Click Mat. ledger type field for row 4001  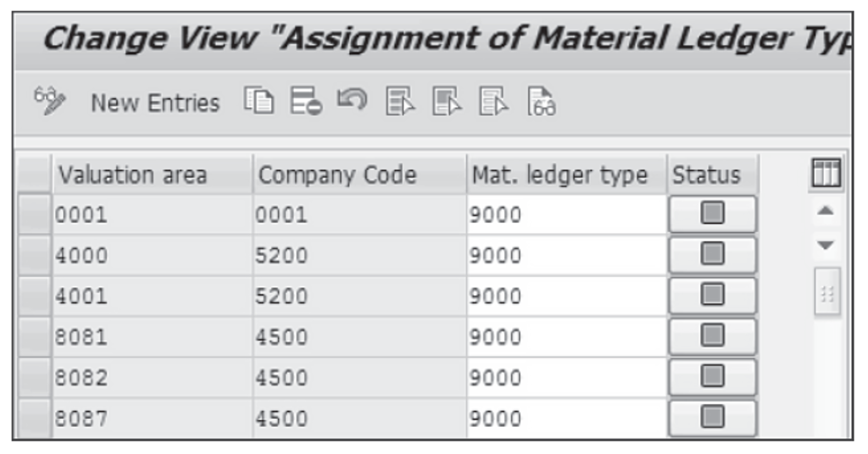pos(565,296)
